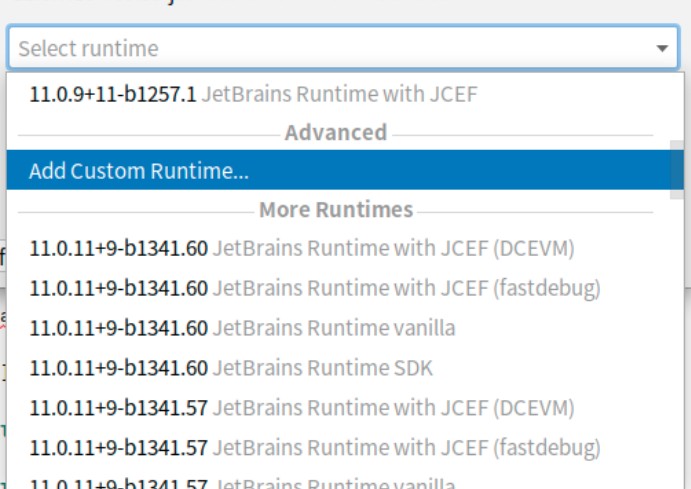Open the Select runtime combo box
Image resolution: width=691 pixels, height=489 pixels.
[x=343, y=48]
